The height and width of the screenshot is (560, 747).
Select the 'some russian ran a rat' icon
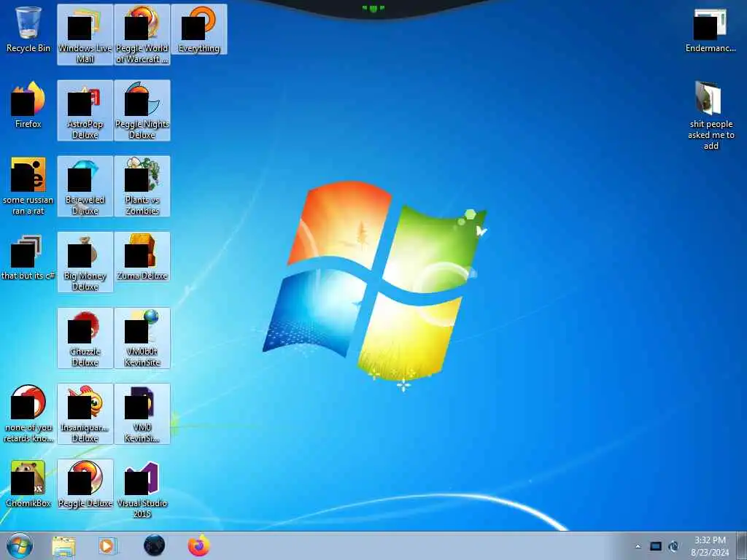[x=28, y=186]
